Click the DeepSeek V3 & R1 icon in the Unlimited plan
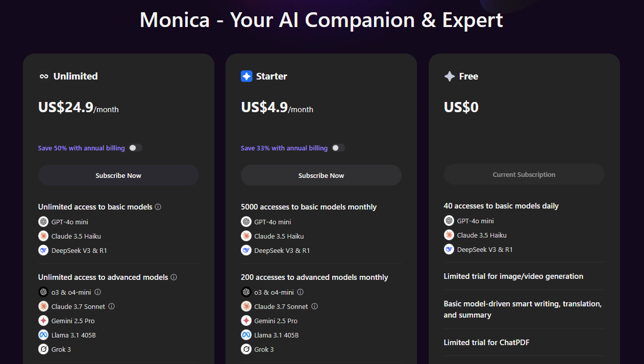644x364 pixels. pos(43,250)
